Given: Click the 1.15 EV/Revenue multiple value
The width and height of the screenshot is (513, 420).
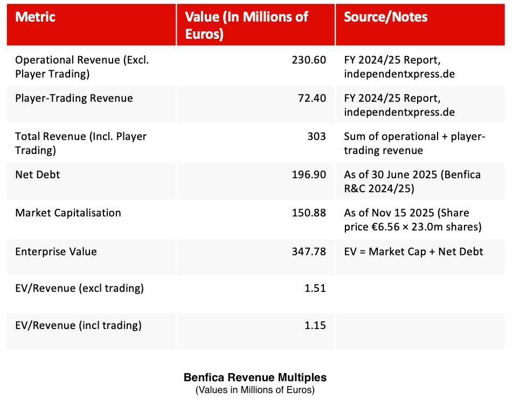Looking at the screenshot, I should click(x=315, y=326).
